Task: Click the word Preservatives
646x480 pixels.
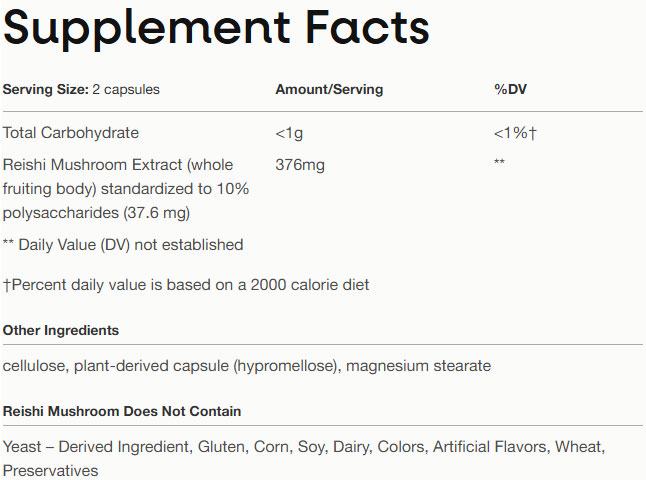Action: [x=50, y=470]
